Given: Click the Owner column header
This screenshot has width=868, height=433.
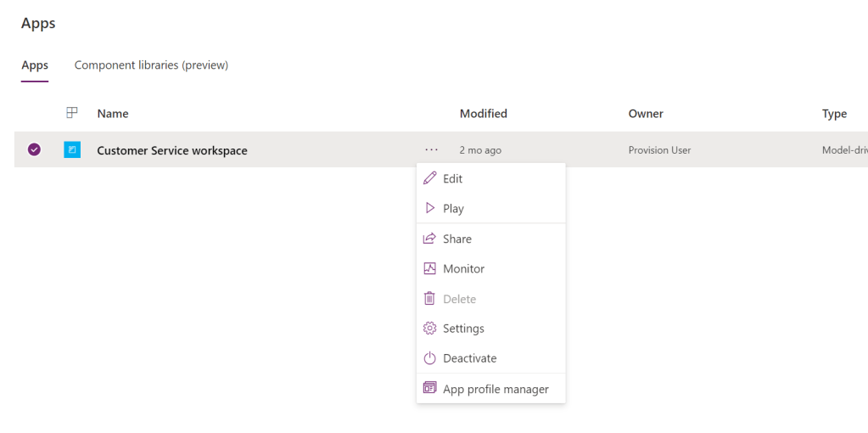Looking at the screenshot, I should click(x=646, y=114).
